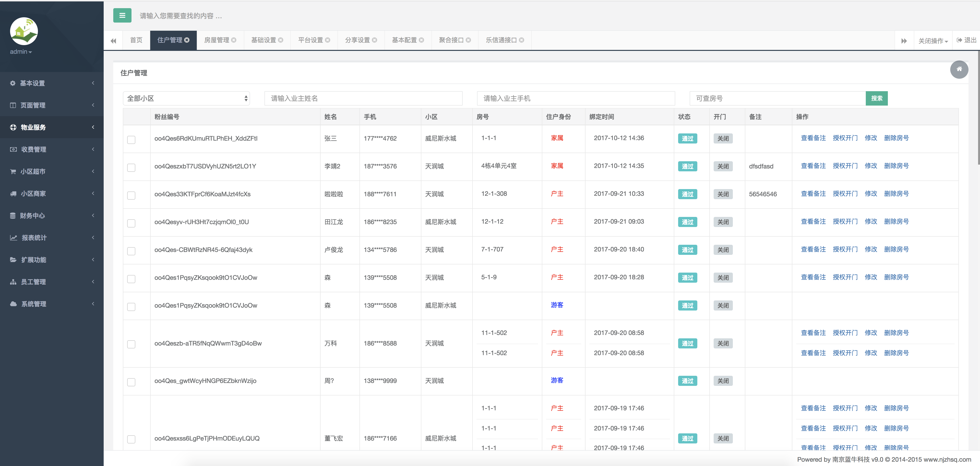Click the admin avatar logo

click(24, 31)
